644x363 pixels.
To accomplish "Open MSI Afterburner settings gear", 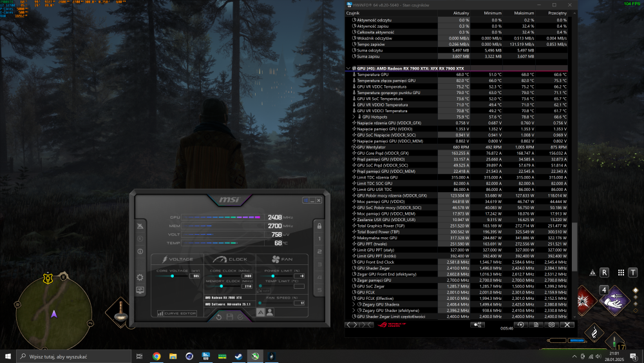I will click(x=140, y=277).
